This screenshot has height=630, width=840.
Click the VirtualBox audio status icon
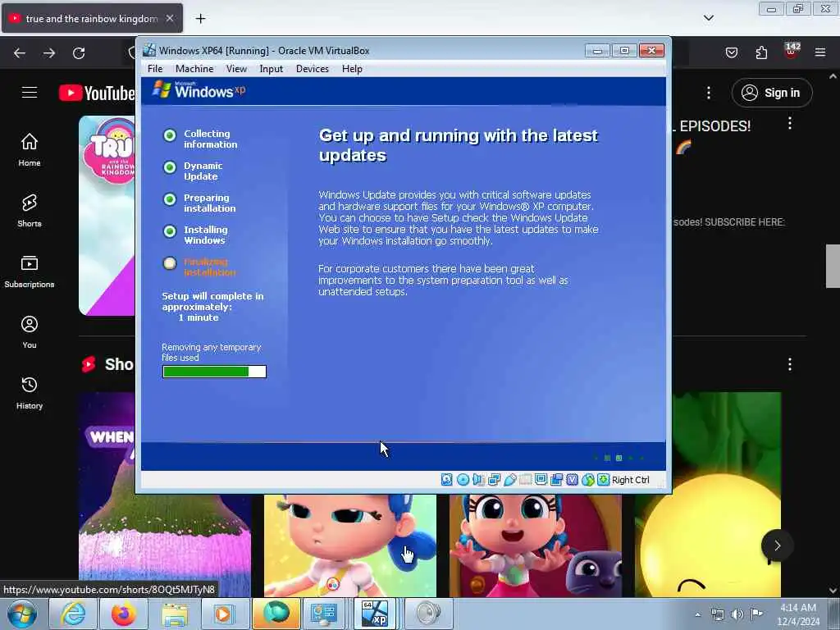pyautogui.click(x=478, y=479)
